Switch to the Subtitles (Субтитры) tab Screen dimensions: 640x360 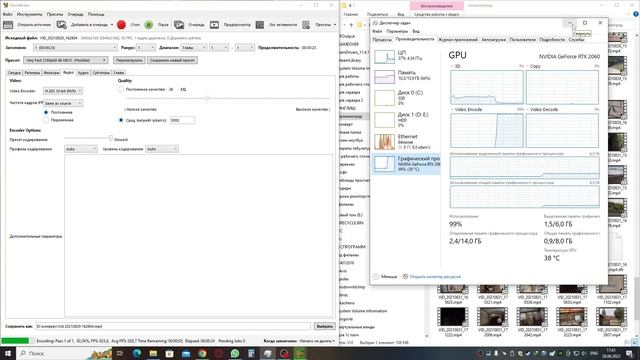pos(101,73)
